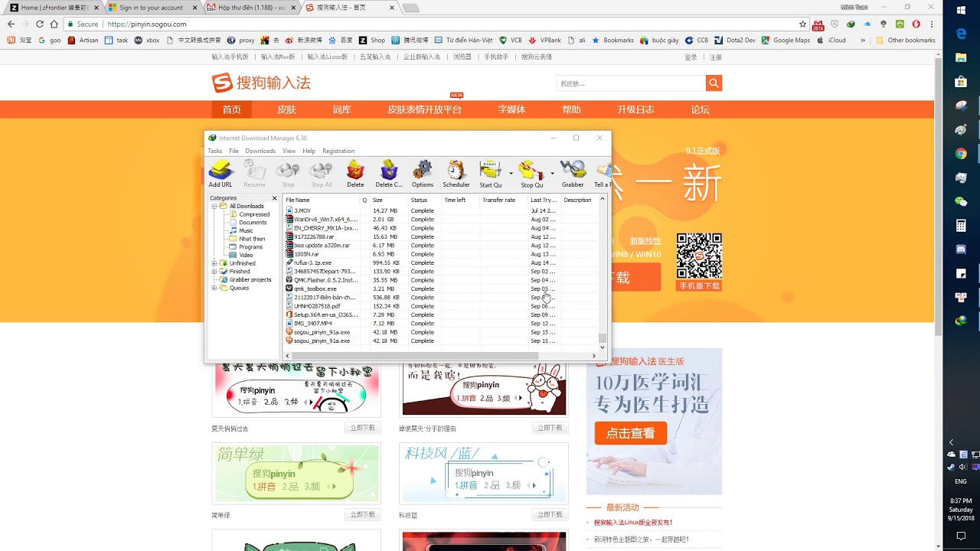Bookmark this page with the star icon
The height and width of the screenshot is (551, 980).
click(x=802, y=24)
